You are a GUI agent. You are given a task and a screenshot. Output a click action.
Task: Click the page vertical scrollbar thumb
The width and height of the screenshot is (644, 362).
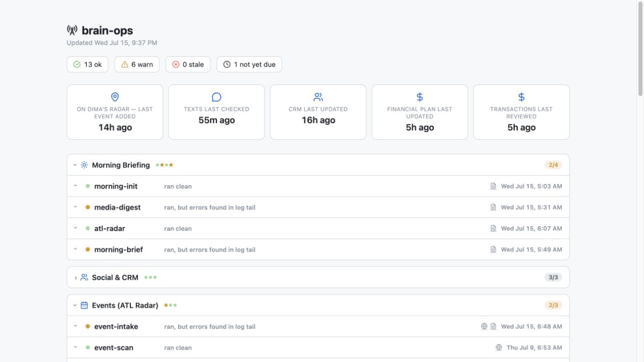[640, 48]
